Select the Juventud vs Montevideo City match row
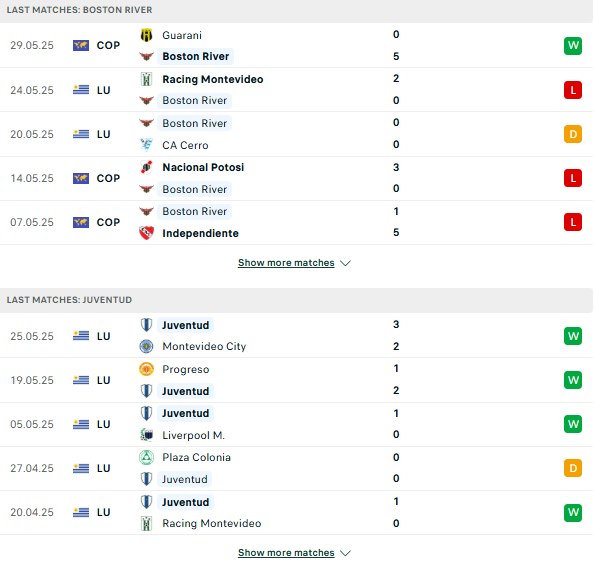 tap(296, 336)
